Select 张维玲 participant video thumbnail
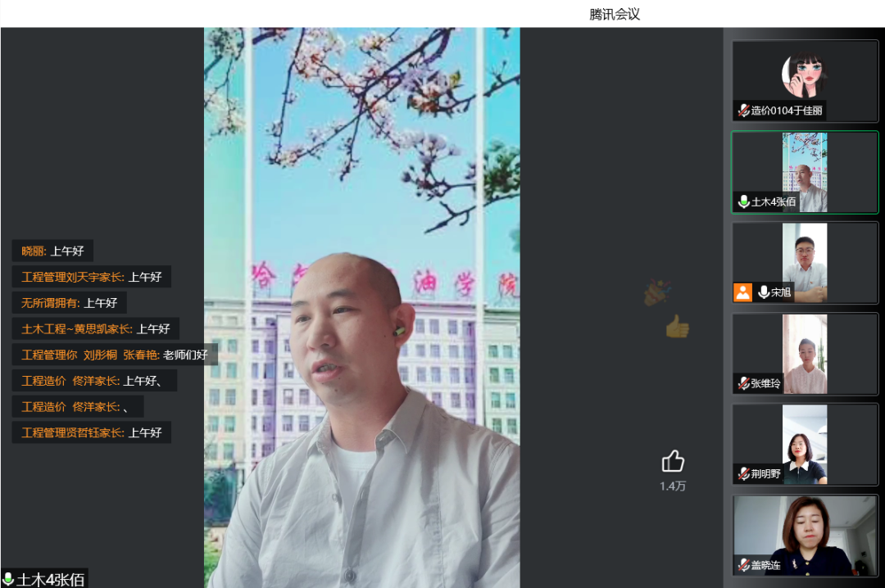 (x=804, y=354)
